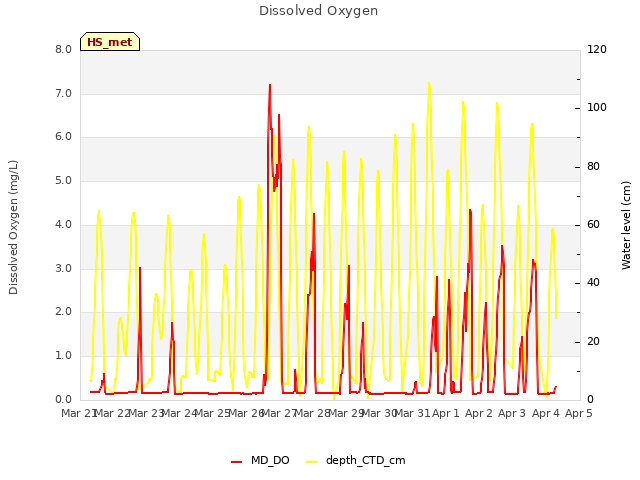Click the 60 right axis tick label
This screenshot has width=640, height=480.
tap(593, 224)
